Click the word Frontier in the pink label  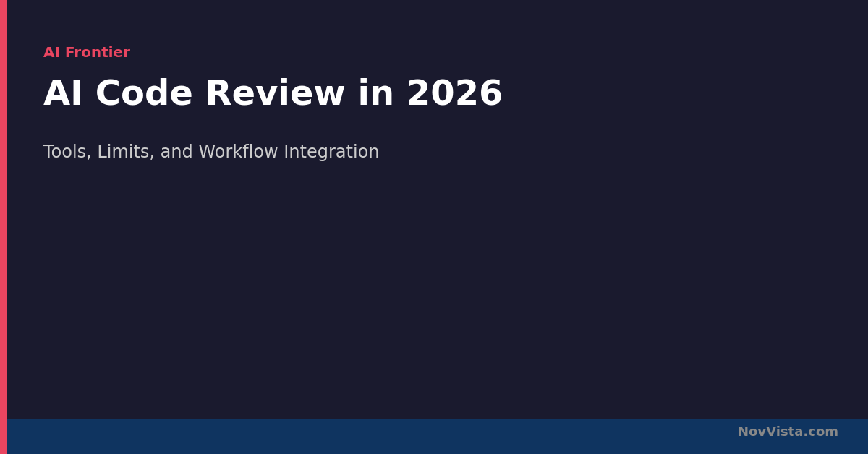pos(97,53)
